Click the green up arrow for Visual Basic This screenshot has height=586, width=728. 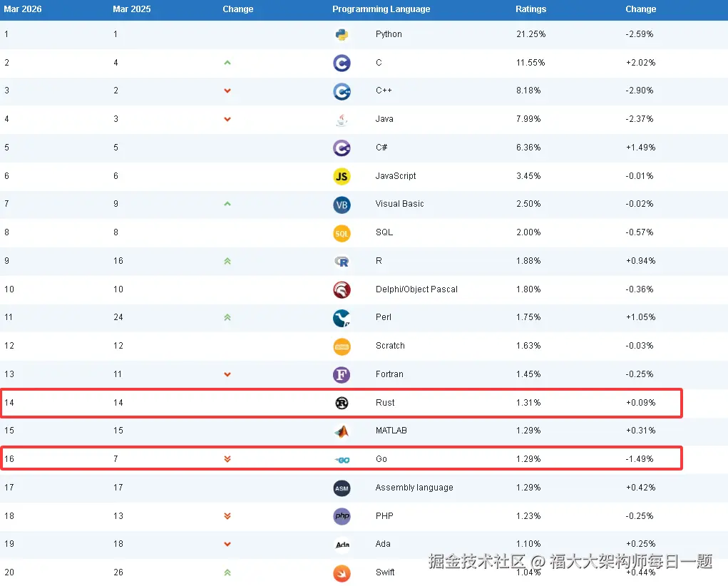(x=227, y=203)
